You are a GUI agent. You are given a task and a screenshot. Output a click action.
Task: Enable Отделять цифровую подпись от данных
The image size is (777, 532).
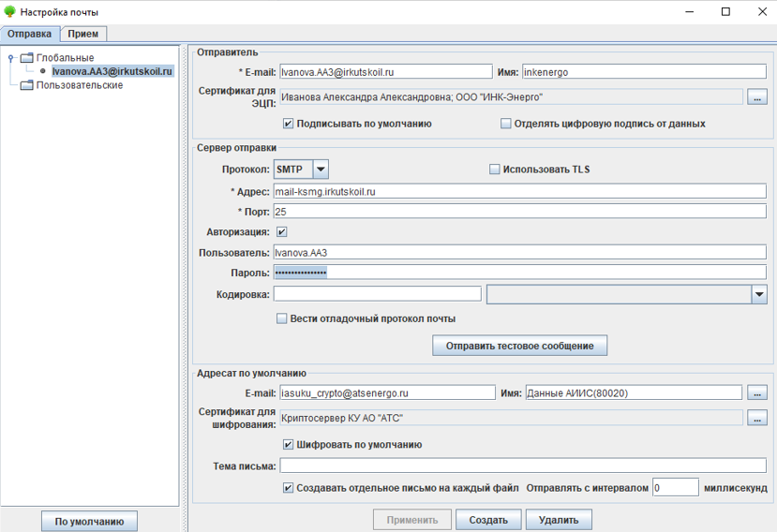(x=505, y=124)
